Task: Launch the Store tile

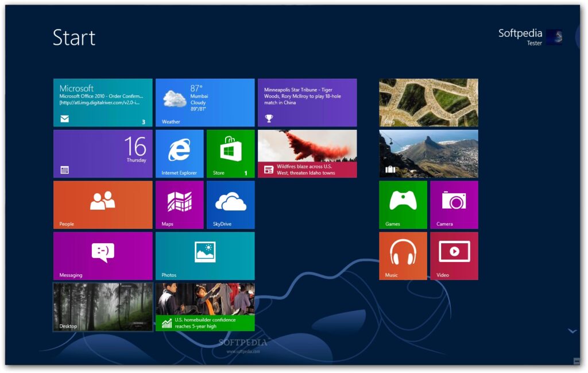Action: click(x=230, y=153)
